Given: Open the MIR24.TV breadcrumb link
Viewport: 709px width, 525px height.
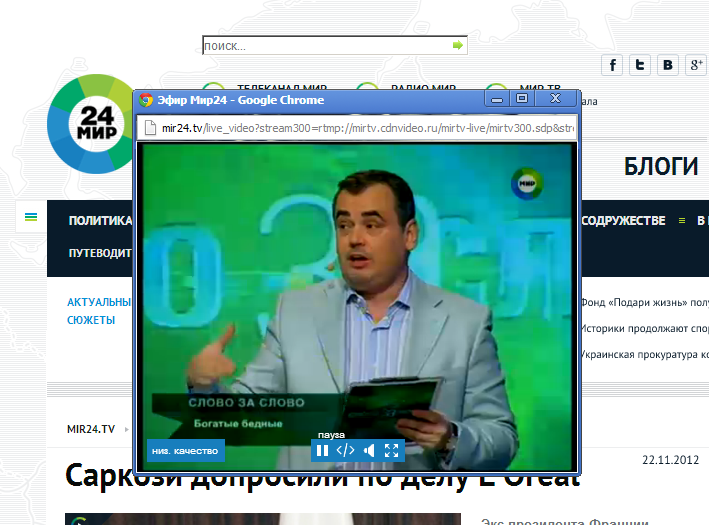Looking at the screenshot, I should tap(91, 429).
